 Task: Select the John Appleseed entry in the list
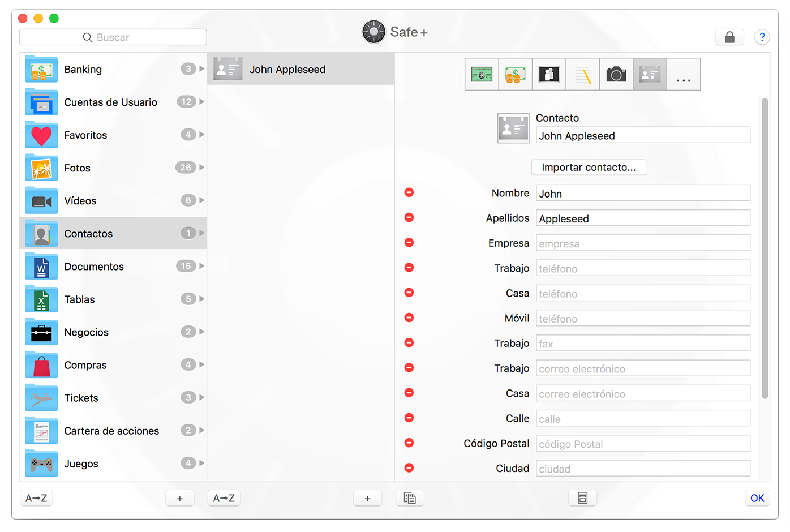[x=300, y=69]
